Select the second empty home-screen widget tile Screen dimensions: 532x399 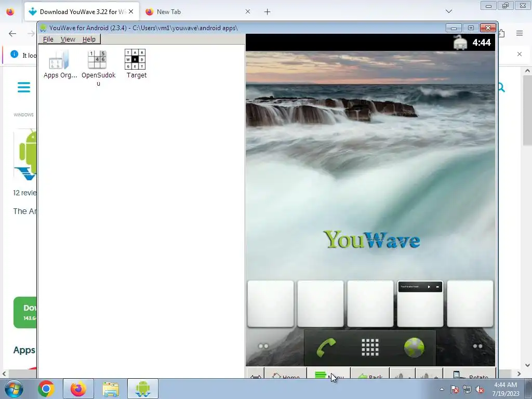click(320, 303)
